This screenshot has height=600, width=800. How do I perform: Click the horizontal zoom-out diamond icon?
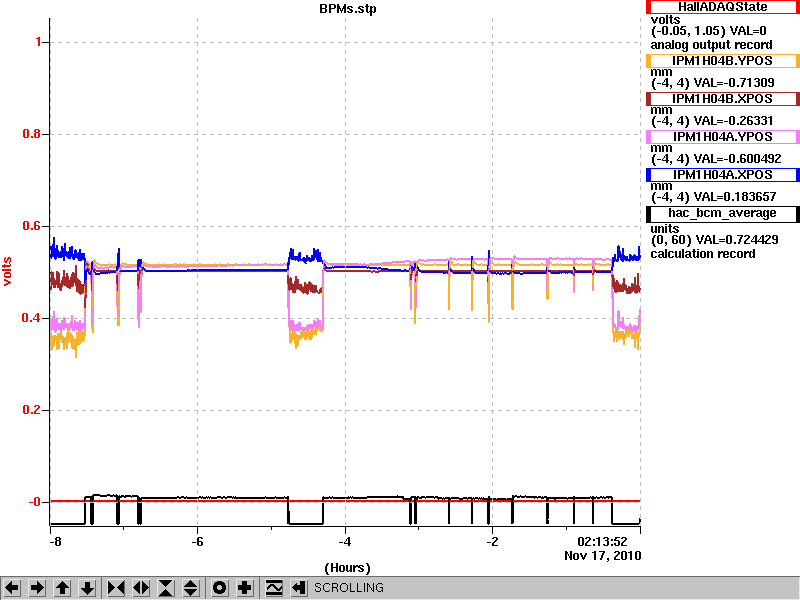pos(141,588)
